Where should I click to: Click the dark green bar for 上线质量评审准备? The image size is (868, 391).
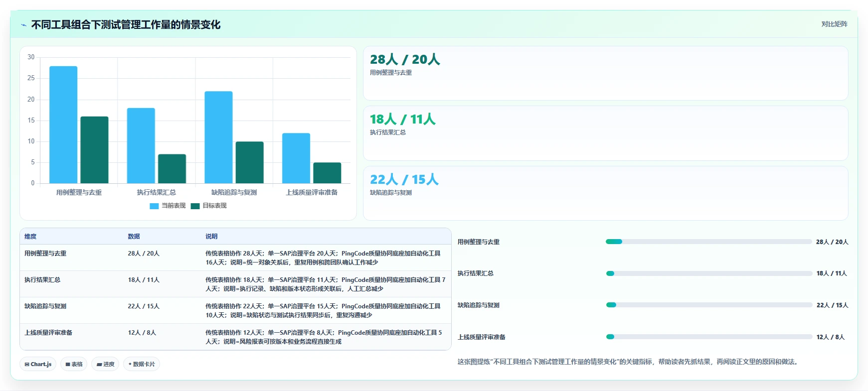tap(327, 173)
